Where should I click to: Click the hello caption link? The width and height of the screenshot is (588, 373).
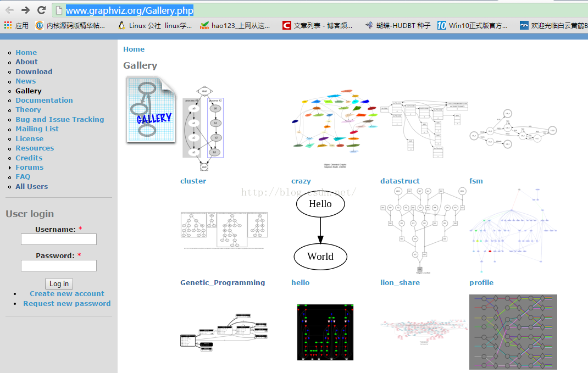pos(301,283)
